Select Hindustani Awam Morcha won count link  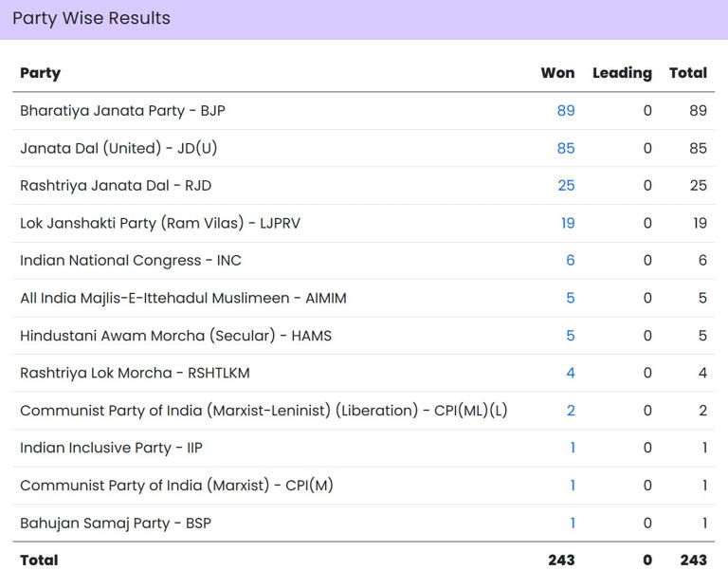[x=570, y=336]
